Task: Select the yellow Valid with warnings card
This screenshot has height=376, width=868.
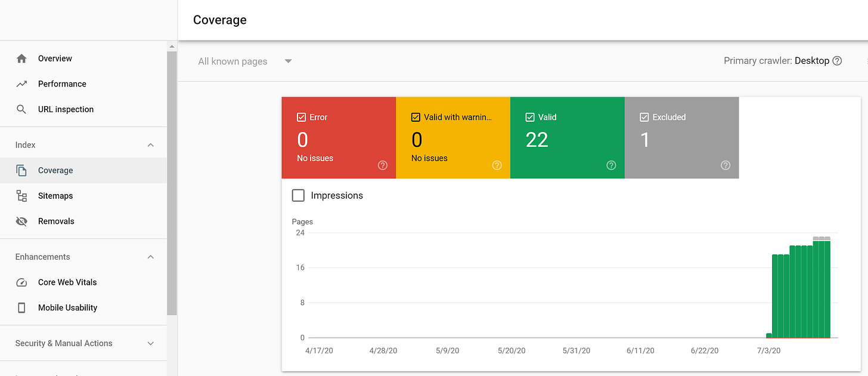Action: 453,138
